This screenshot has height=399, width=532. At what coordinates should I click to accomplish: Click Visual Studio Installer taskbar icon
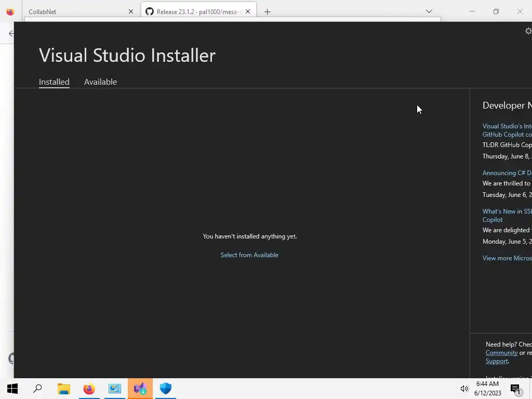pos(140,389)
